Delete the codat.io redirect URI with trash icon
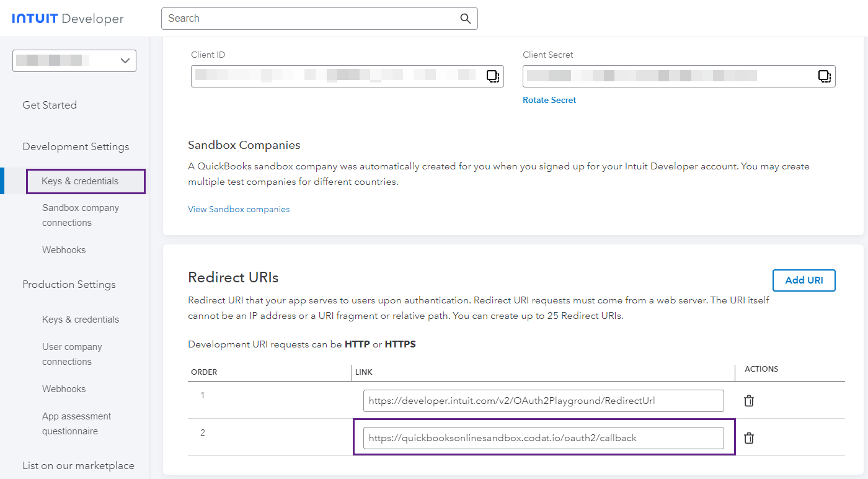The image size is (868, 479). 748,437
